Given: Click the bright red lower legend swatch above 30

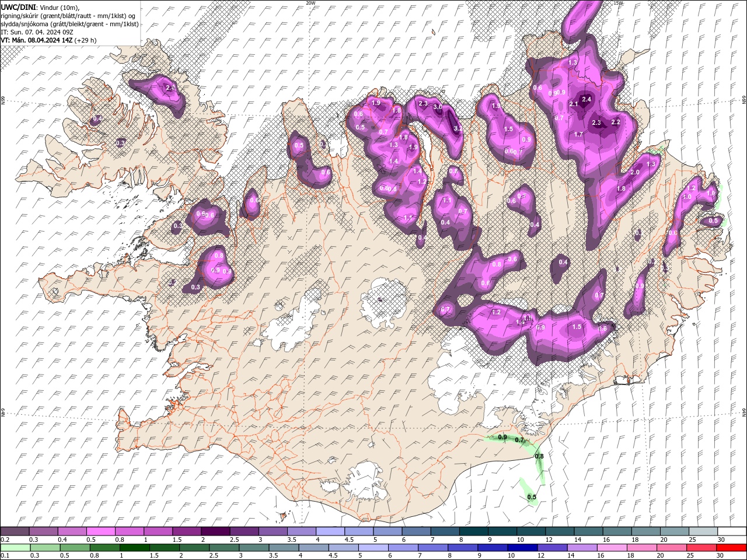Looking at the screenshot, I should click(x=731, y=548).
